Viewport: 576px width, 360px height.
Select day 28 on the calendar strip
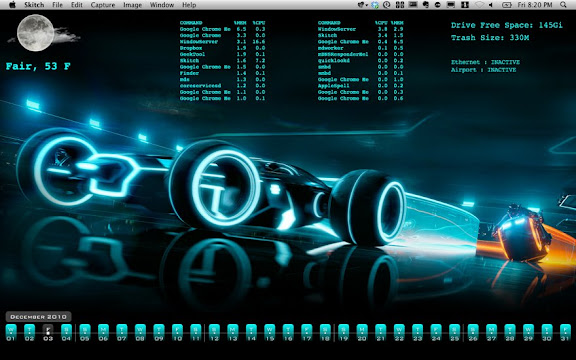(510, 333)
